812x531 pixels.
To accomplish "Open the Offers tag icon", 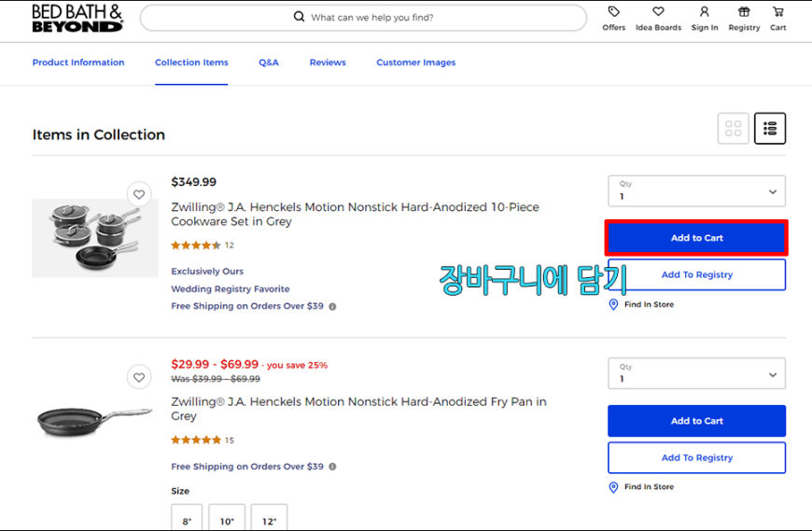I will pyautogui.click(x=613, y=11).
